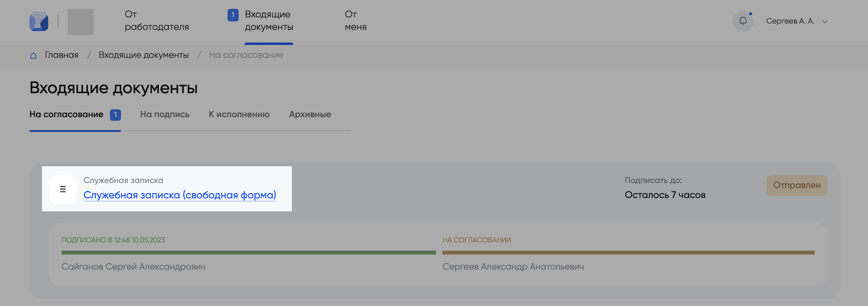This screenshot has width=868, height=306.
Task: Open Служебная записка (свободная форма) link
Action: pyautogui.click(x=180, y=195)
